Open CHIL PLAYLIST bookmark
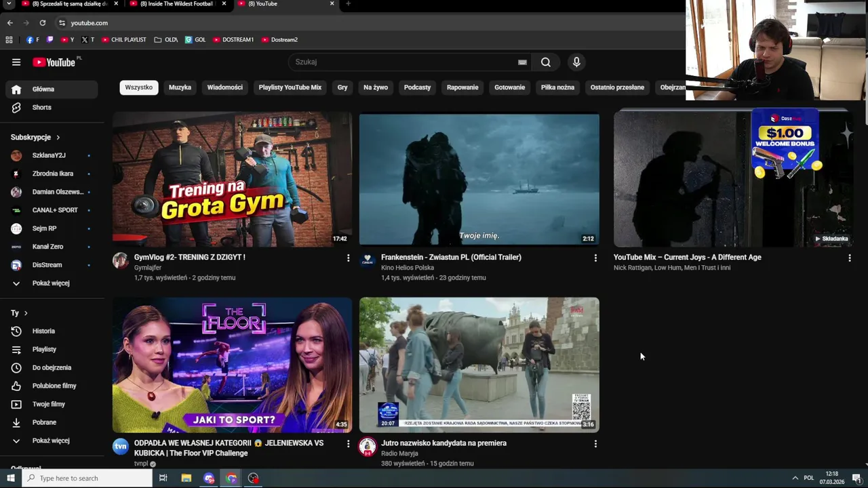The width and height of the screenshot is (868, 488). coord(123,40)
